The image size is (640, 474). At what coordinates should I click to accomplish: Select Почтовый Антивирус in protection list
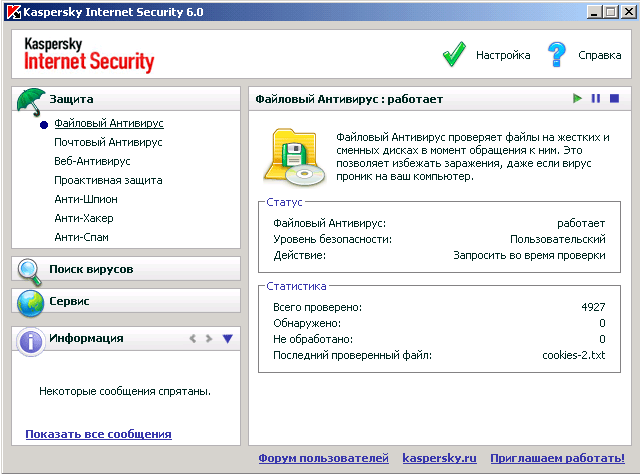[x=108, y=142]
